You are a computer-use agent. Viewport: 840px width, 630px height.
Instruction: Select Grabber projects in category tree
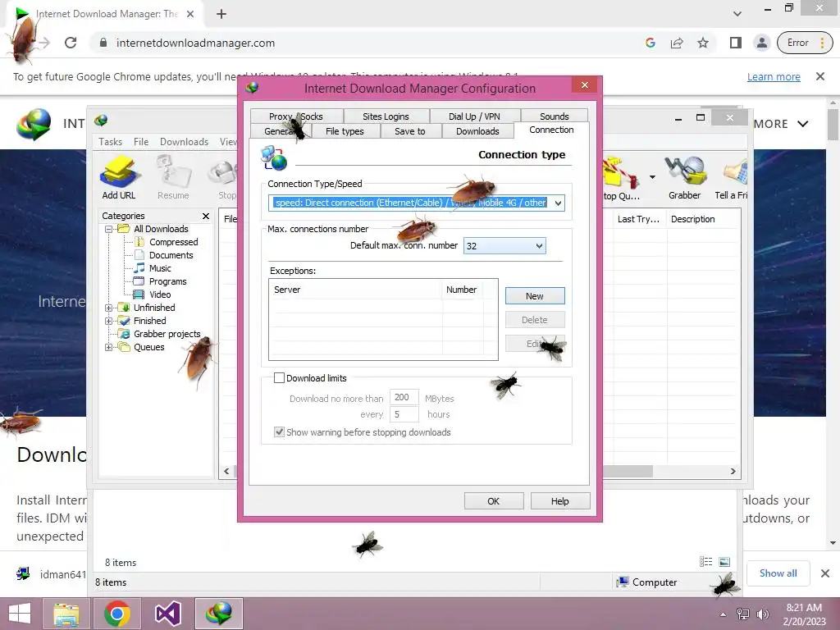coord(167,334)
